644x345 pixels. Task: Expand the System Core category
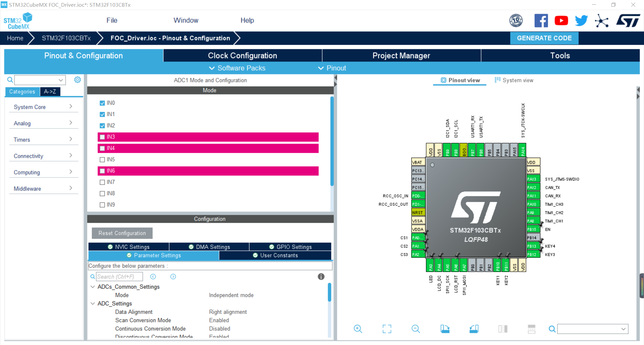[44, 107]
